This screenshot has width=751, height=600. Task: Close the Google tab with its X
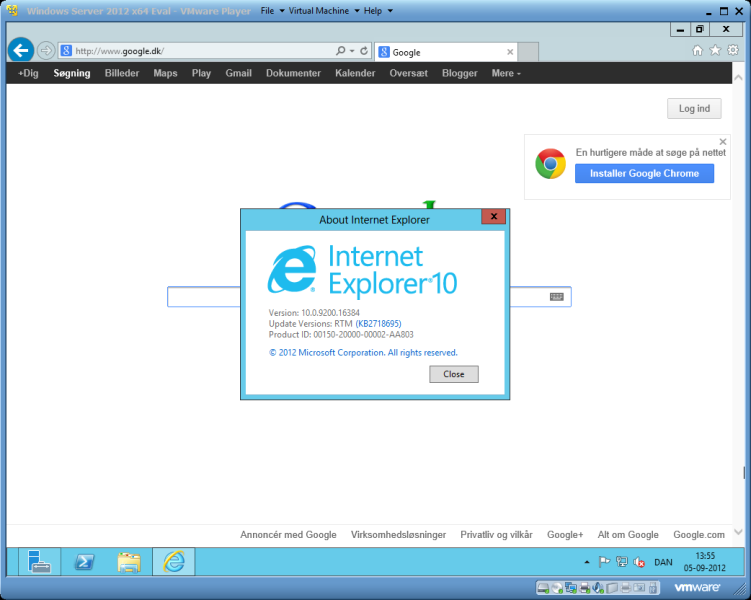(x=510, y=52)
